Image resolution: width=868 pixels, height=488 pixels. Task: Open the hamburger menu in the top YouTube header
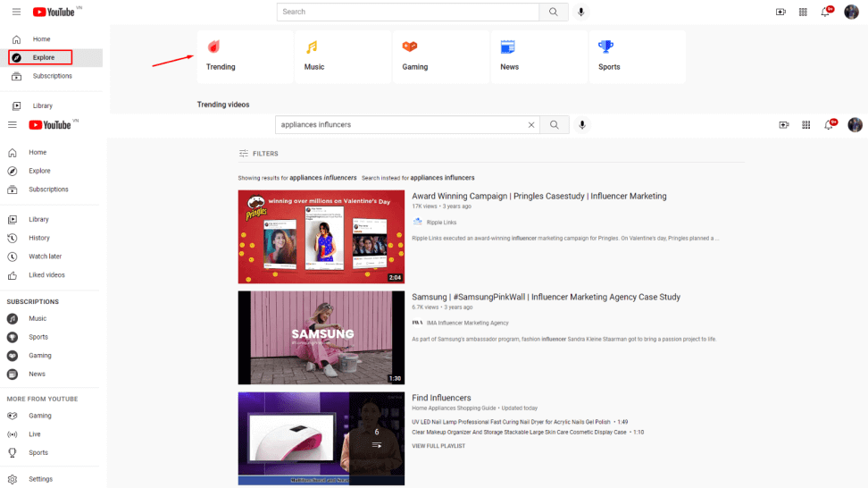tap(17, 12)
